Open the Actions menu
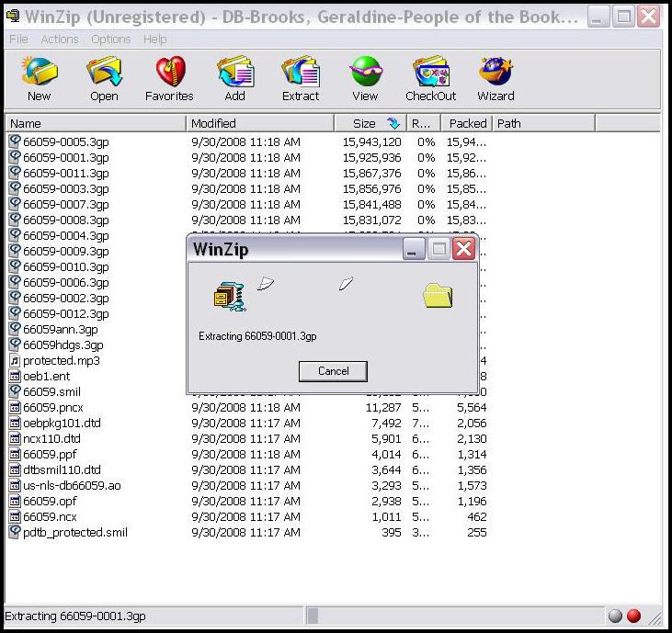 click(60, 40)
